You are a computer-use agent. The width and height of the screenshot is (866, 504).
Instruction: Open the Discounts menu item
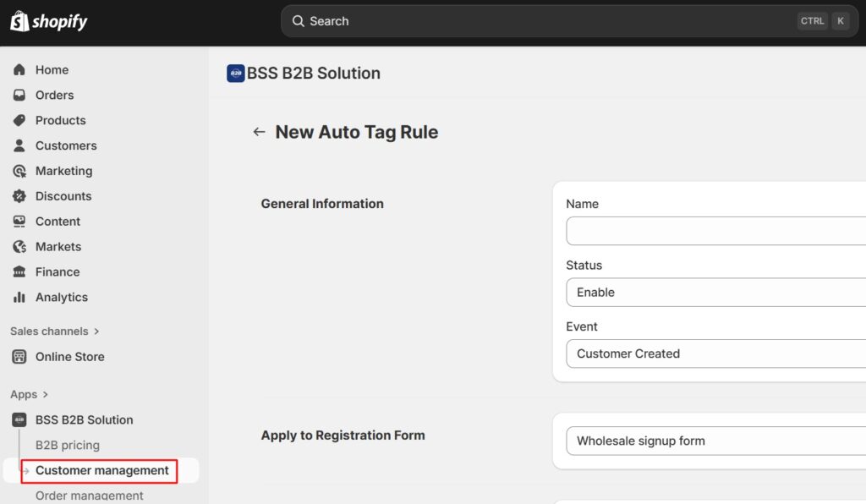(x=63, y=196)
